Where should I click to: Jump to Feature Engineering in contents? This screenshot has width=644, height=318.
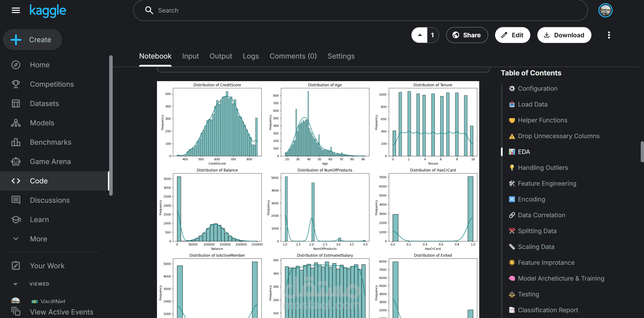coord(547,183)
